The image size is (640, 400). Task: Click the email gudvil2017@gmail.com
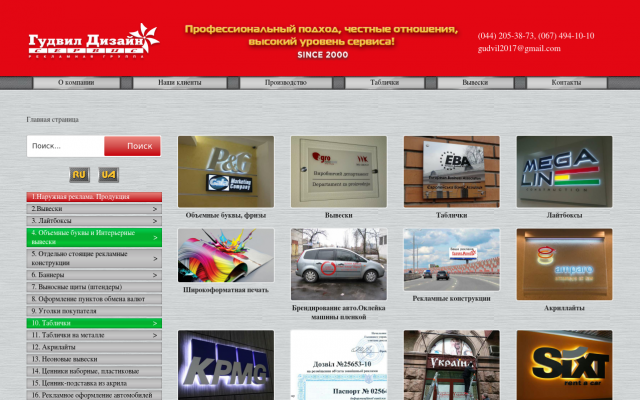pos(519,49)
